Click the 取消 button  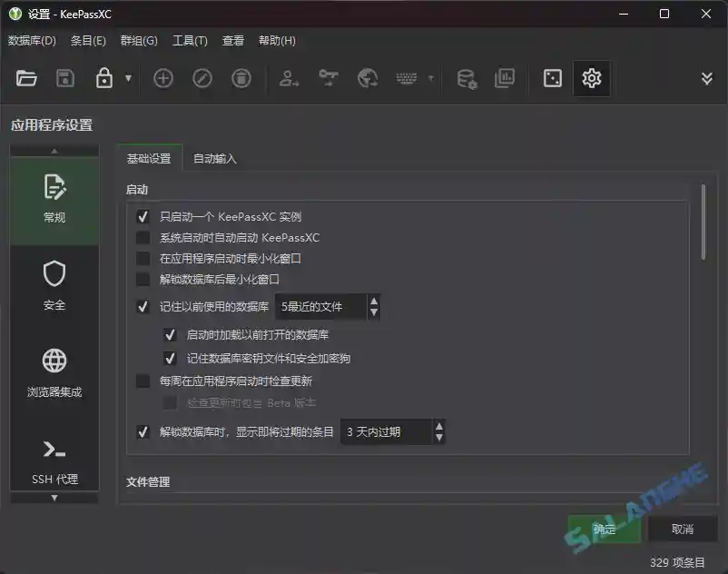point(683,529)
